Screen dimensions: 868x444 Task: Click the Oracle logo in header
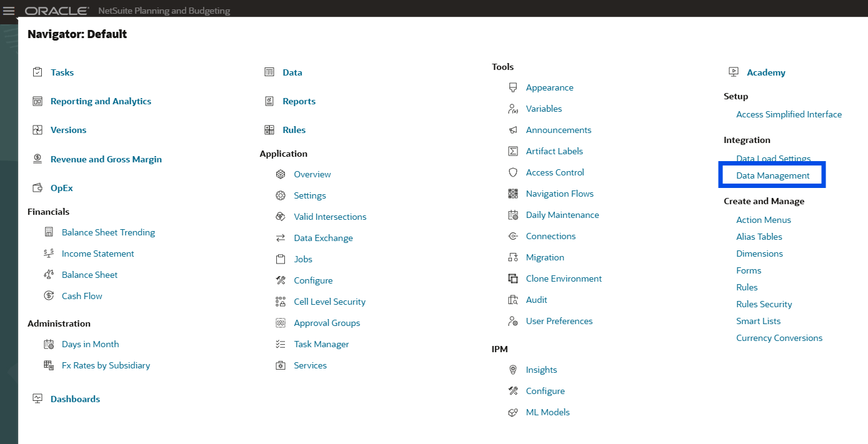pos(57,11)
